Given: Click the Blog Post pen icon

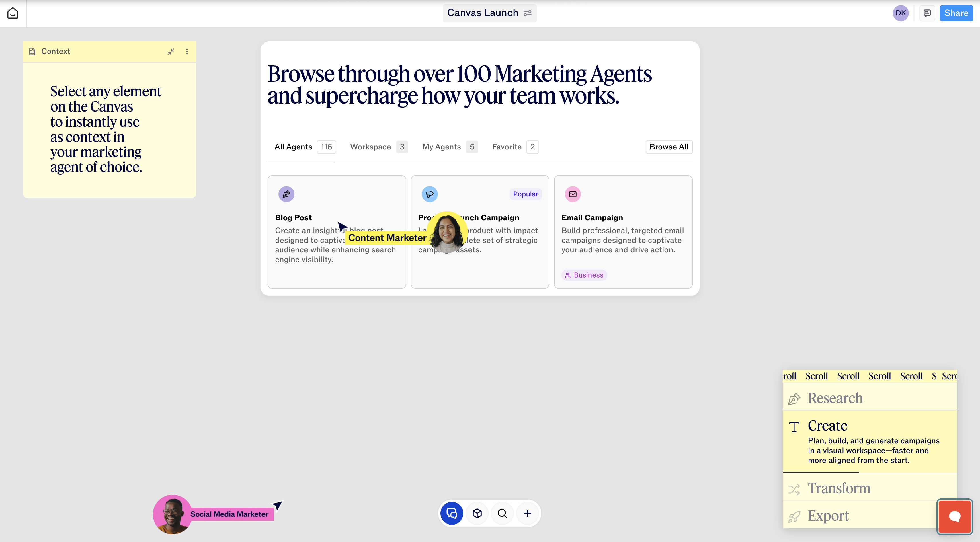Looking at the screenshot, I should pyautogui.click(x=286, y=194).
